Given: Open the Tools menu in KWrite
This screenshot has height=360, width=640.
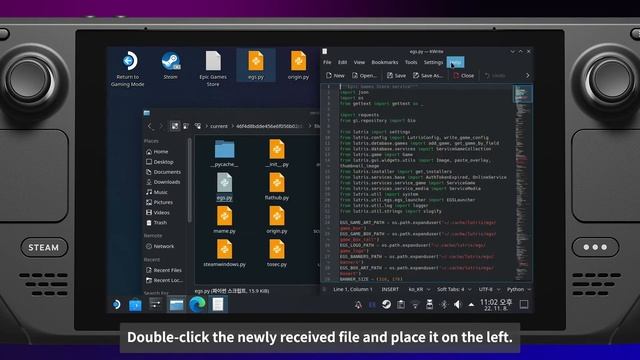Looking at the screenshot, I should click(411, 62).
